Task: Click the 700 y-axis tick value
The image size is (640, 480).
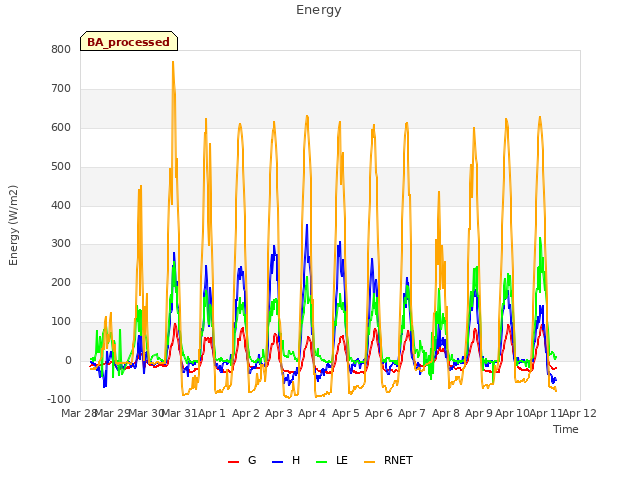Action: click(x=61, y=89)
